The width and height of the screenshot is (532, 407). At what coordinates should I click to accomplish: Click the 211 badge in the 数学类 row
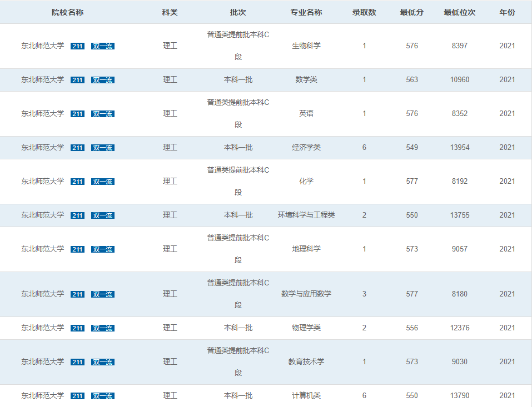77,80
